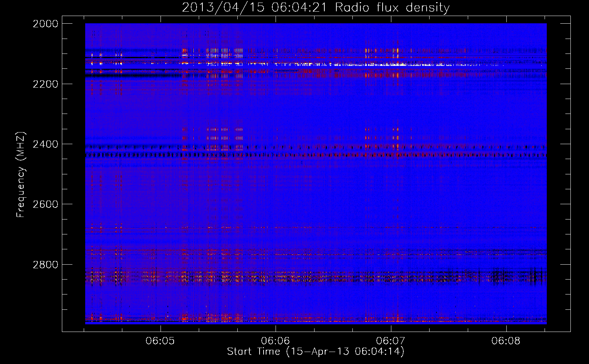589x364 pixels.
Task: Select the 2000 frequency axis label
Action: click(x=46, y=24)
